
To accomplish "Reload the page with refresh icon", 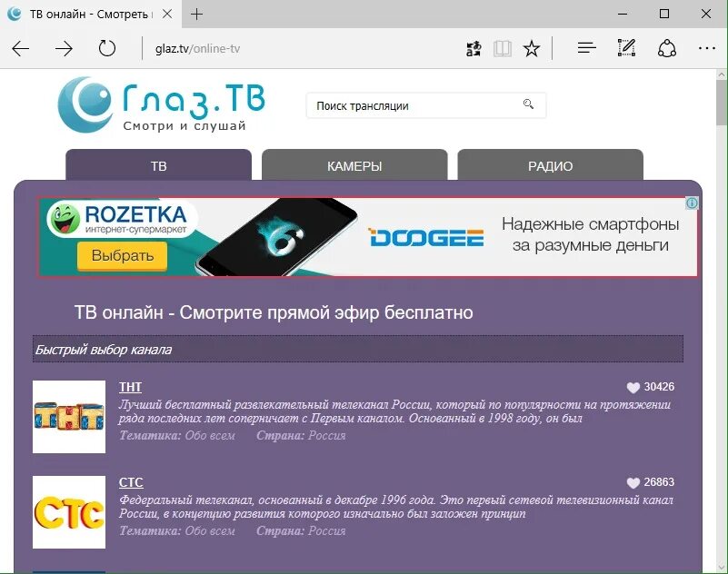I will [x=106, y=48].
